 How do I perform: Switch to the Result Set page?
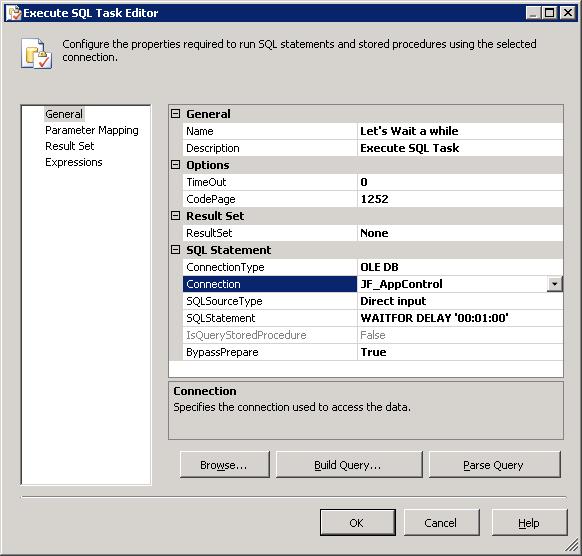pos(69,146)
